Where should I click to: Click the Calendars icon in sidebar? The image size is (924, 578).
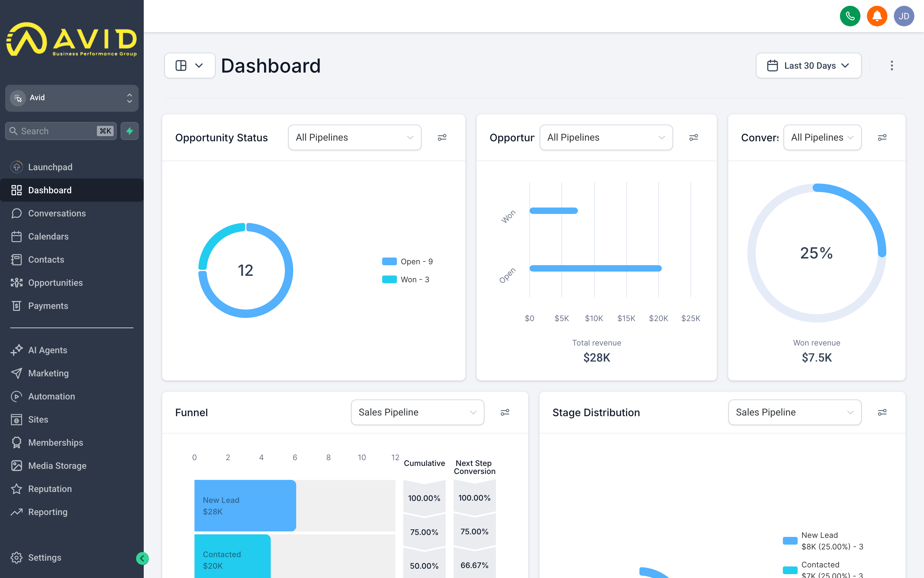click(x=16, y=237)
